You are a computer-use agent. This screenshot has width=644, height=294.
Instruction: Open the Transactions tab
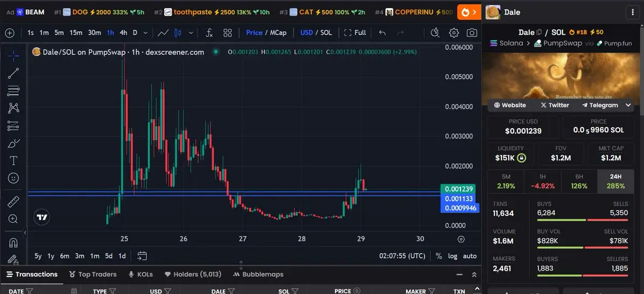[32, 274]
